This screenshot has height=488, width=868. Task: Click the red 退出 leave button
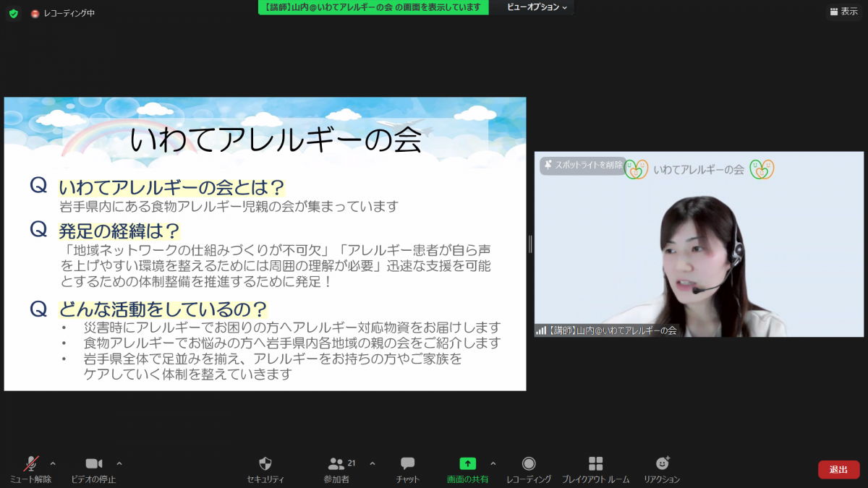[839, 470]
